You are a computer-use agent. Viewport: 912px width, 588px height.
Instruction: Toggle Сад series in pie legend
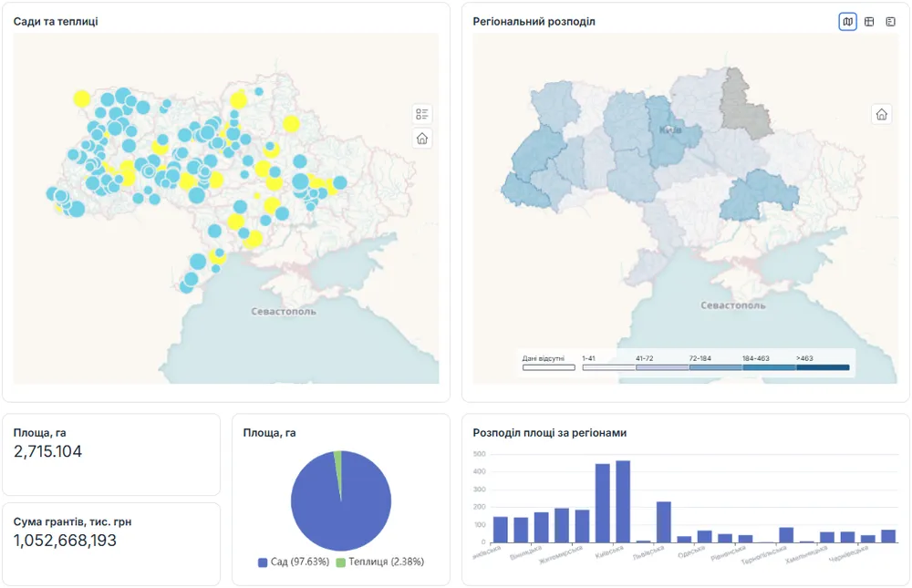[294, 562]
